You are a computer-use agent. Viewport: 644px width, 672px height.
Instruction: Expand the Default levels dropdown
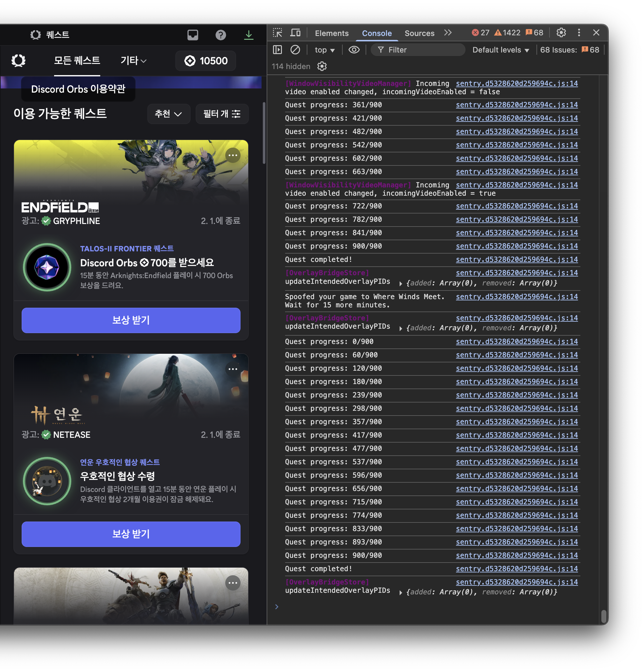click(x=500, y=50)
